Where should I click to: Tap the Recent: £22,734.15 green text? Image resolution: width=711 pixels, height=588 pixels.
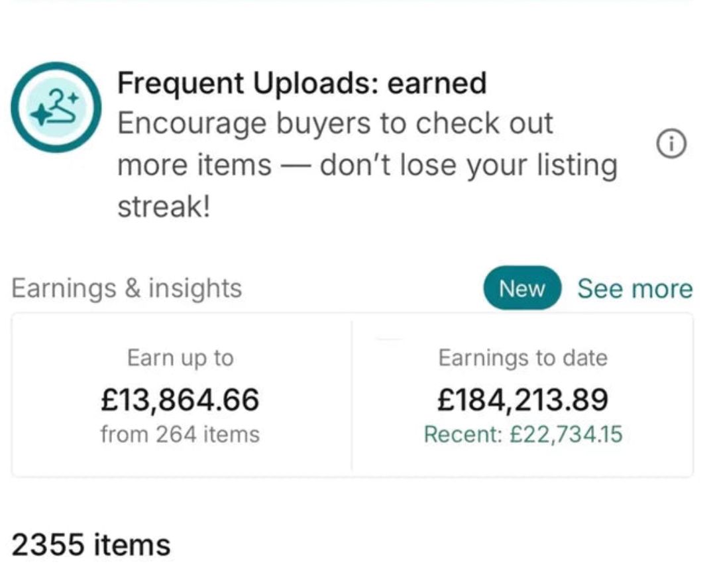[x=523, y=434]
